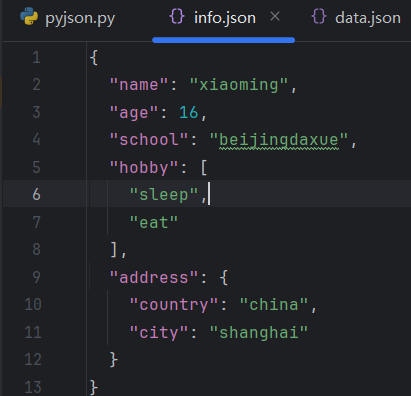Click line number 2 in the gutter
This screenshot has width=411, height=396.
[36, 85]
